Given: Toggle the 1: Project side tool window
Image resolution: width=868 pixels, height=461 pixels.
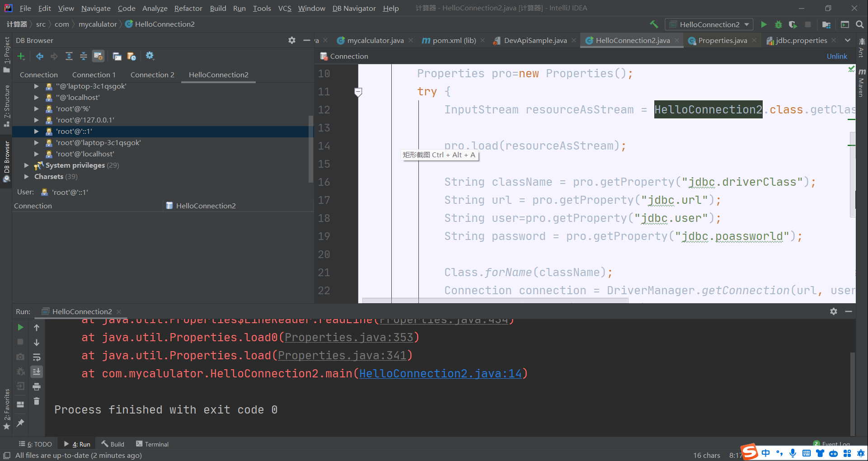Looking at the screenshot, I should (6, 54).
